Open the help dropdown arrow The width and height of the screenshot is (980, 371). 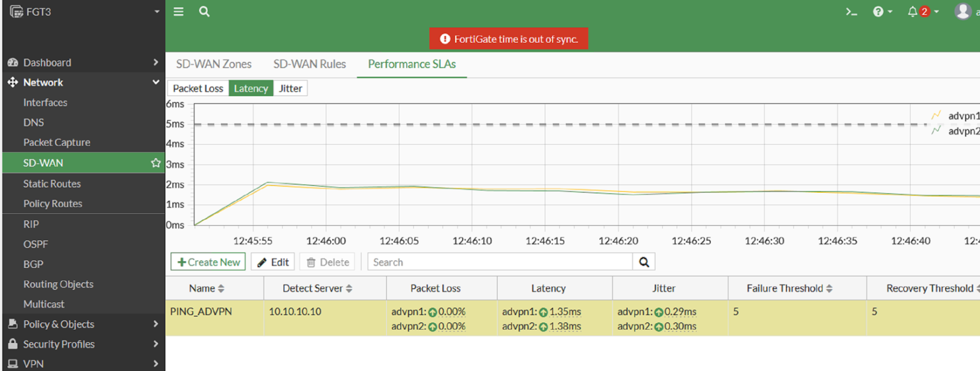click(x=890, y=12)
